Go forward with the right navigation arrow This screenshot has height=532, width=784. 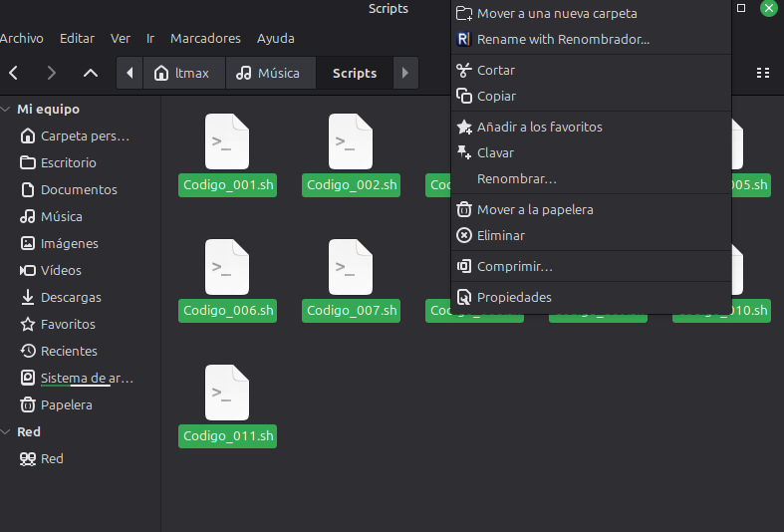(51, 73)
